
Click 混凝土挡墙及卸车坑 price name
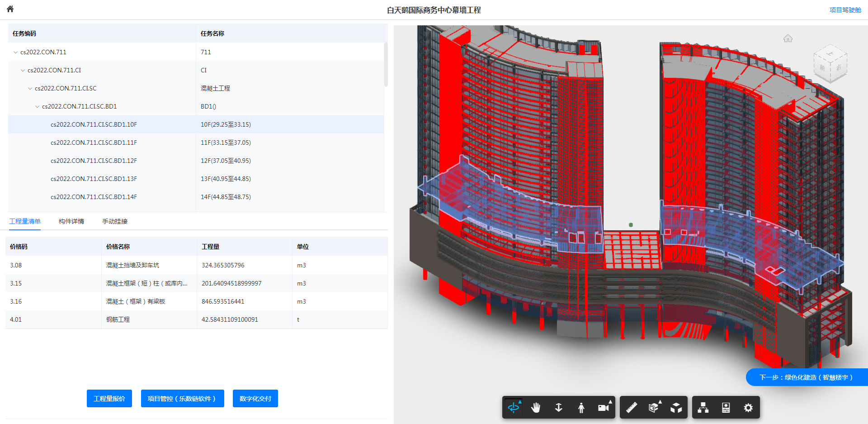coord(132,265)
